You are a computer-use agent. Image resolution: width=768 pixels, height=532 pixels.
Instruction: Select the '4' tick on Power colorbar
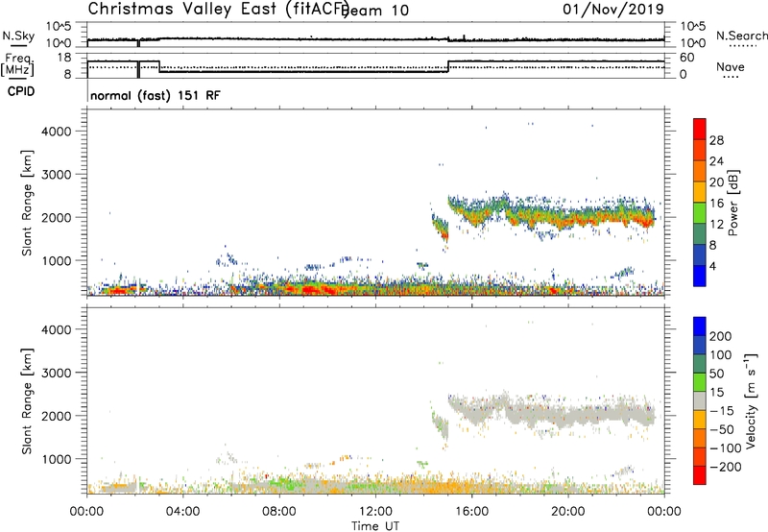pyautogui.click(x=712, y=266)
